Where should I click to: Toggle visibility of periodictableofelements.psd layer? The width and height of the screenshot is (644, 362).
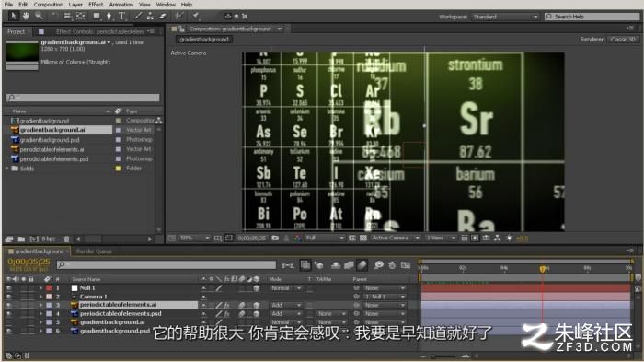[8, 314]
